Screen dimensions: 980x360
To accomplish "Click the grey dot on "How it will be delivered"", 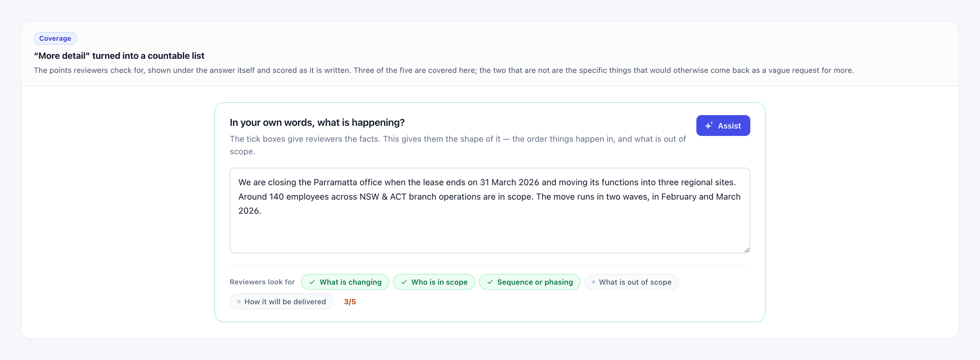I will pos(239,301).
